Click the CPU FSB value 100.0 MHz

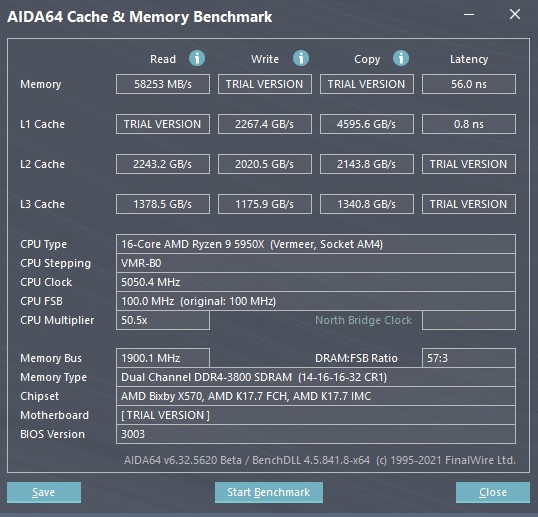[316, 301]
